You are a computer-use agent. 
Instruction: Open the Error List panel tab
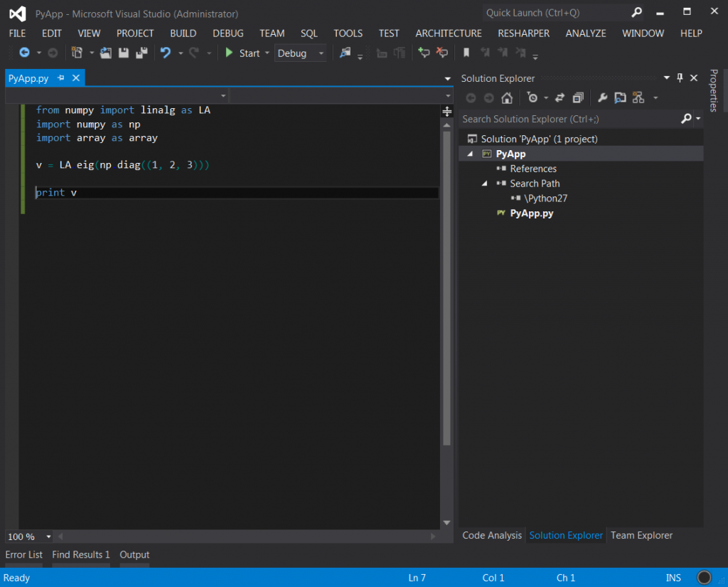pyautogui.click(x=23, y=554)
